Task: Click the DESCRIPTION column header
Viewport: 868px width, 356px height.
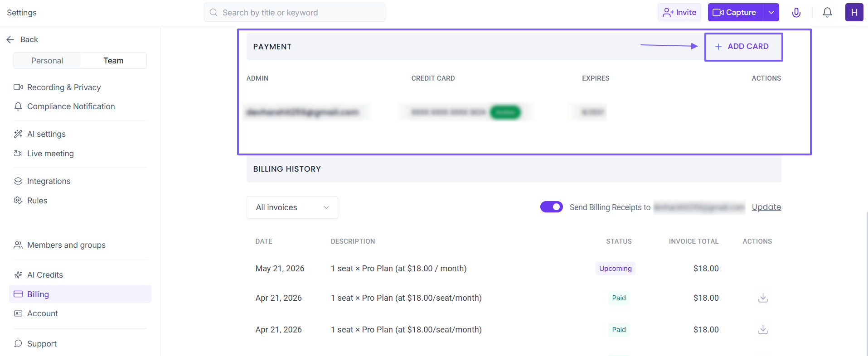Action: click(353, 241)
